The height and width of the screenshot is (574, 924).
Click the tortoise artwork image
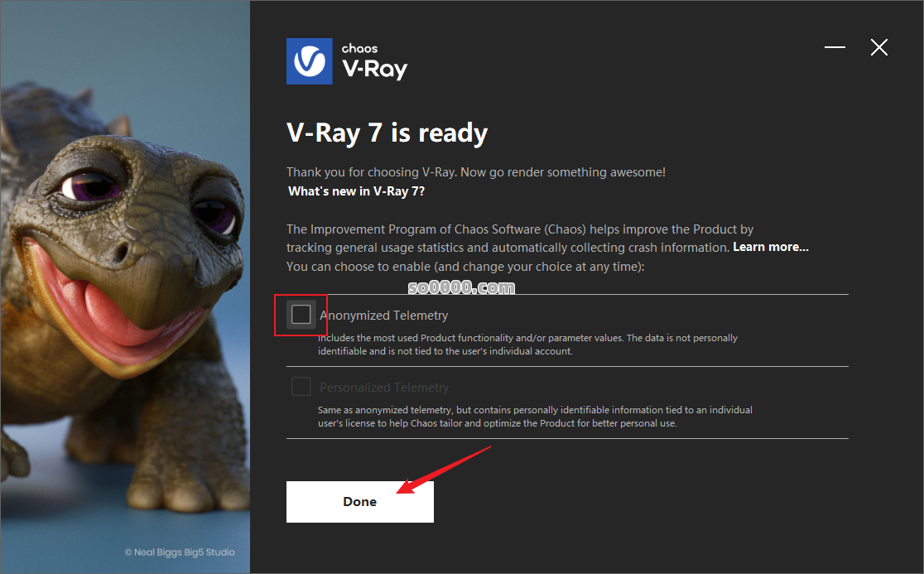point(125,287)
